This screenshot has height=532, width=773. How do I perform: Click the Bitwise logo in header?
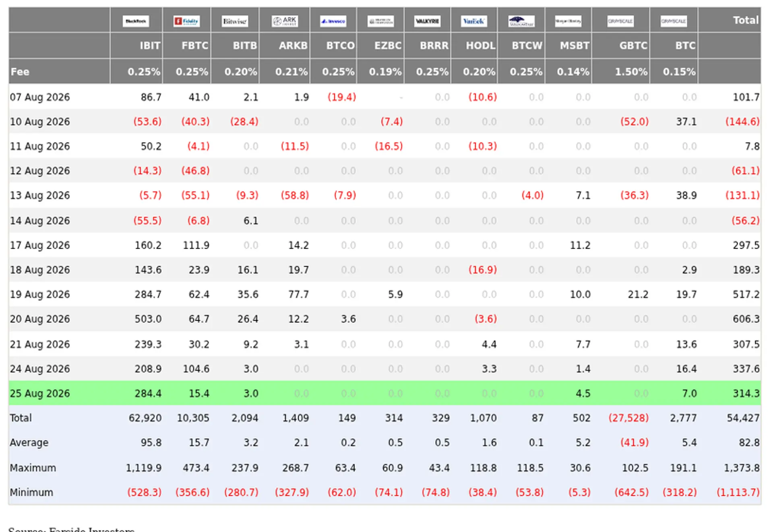click(x=235, y=21)
